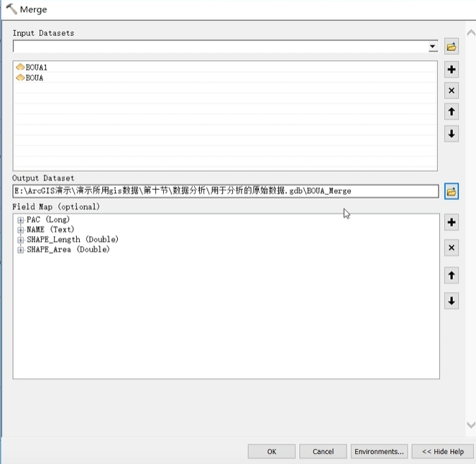Expand the SHAPE_Area (Double) field node
This screenshot has height=464, width=476.
pos(20,250)
